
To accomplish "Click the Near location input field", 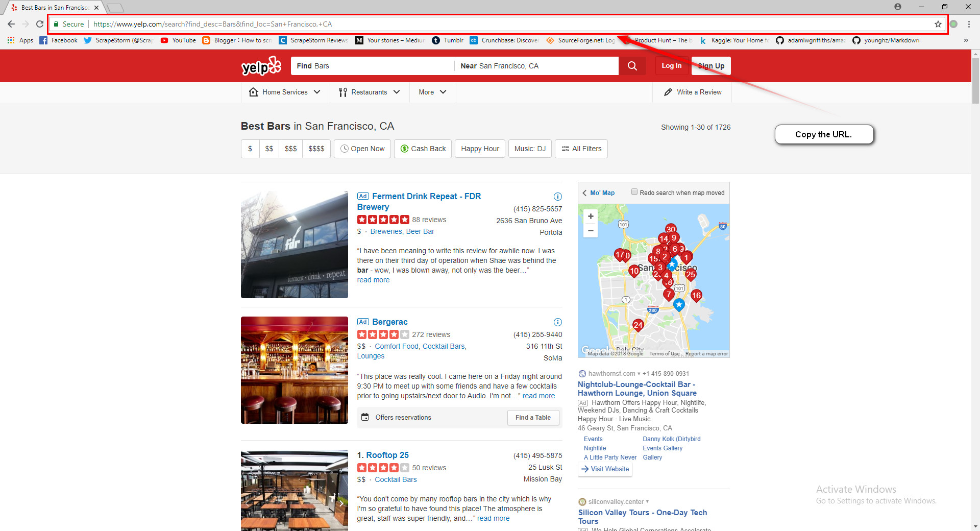I will (x=536, y=66).
